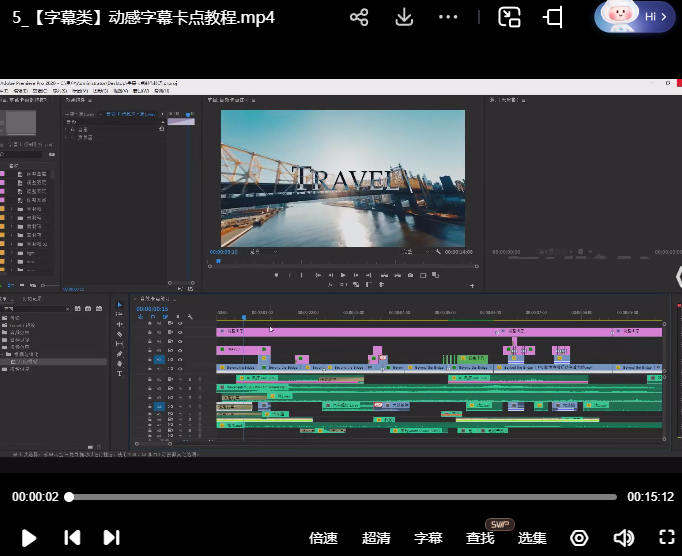This screenshot has height=556, width=682.
Task: Enter fullscreen mode
Action: click(x=666, y=538)
